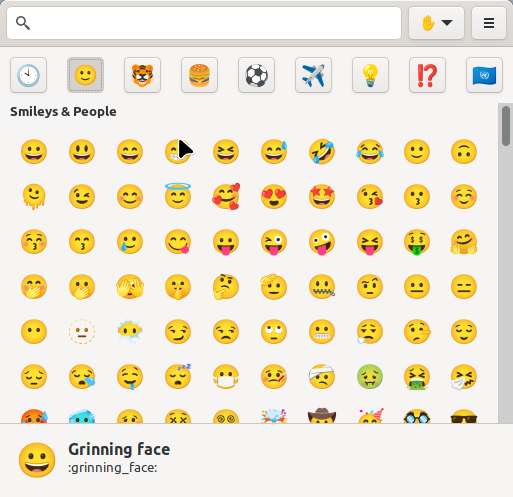Pick the sleeping face with zzz emoji

178,377
